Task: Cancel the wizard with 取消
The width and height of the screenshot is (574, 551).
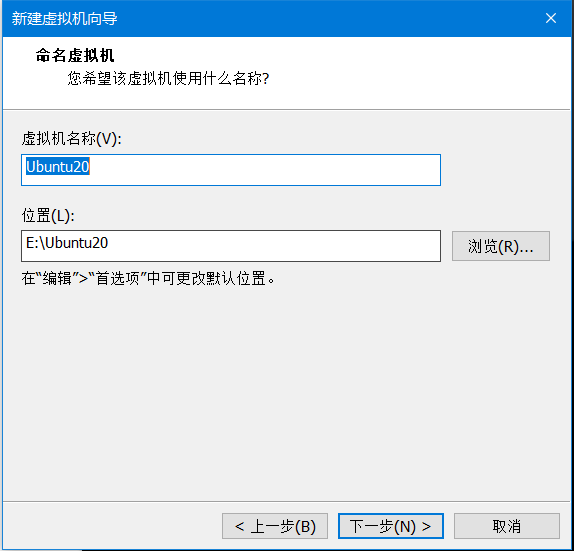Action: point(507,526)
